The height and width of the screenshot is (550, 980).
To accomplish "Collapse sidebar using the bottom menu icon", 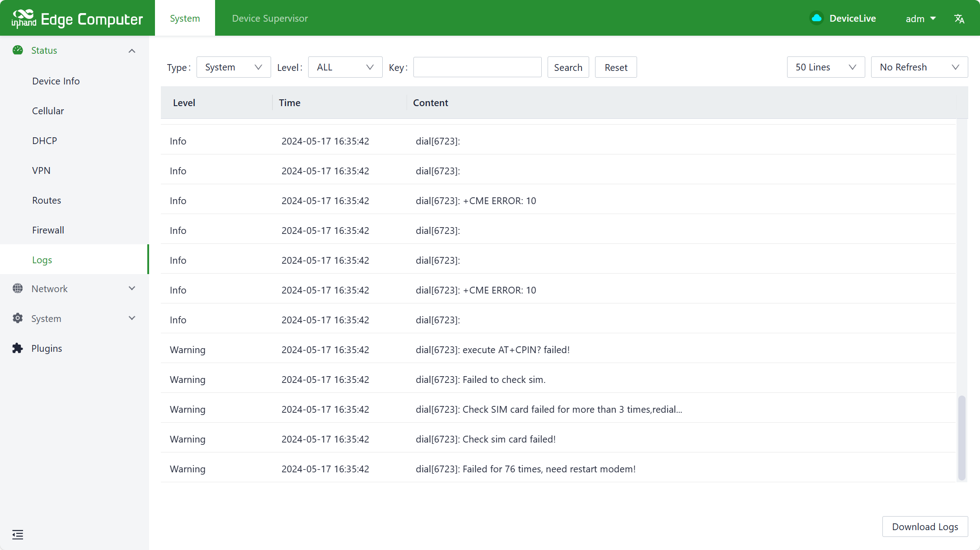I will pyautogui.click(x=18, y=535).
